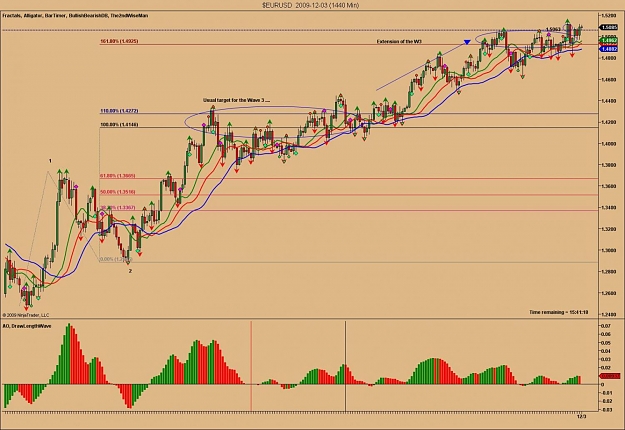Click the 'Usual target for the Wave 3' annotation
This screenshot has width=625, height=430.
(x=236, y=100)
